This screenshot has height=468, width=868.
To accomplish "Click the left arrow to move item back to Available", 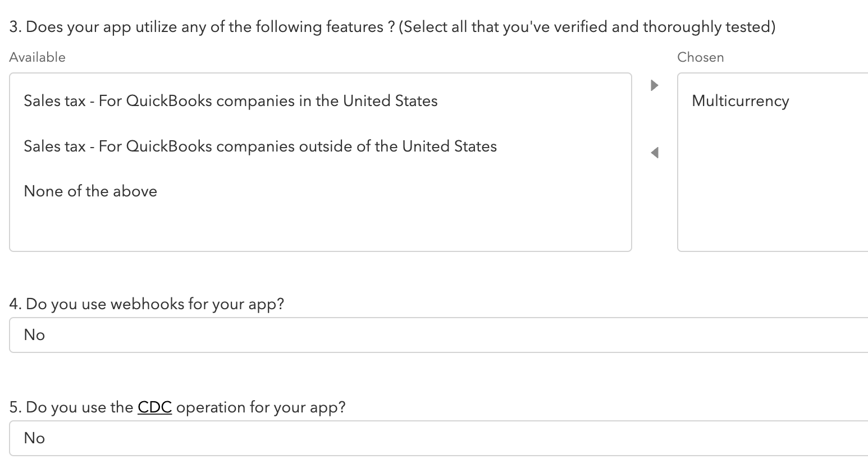I will 654,153.
